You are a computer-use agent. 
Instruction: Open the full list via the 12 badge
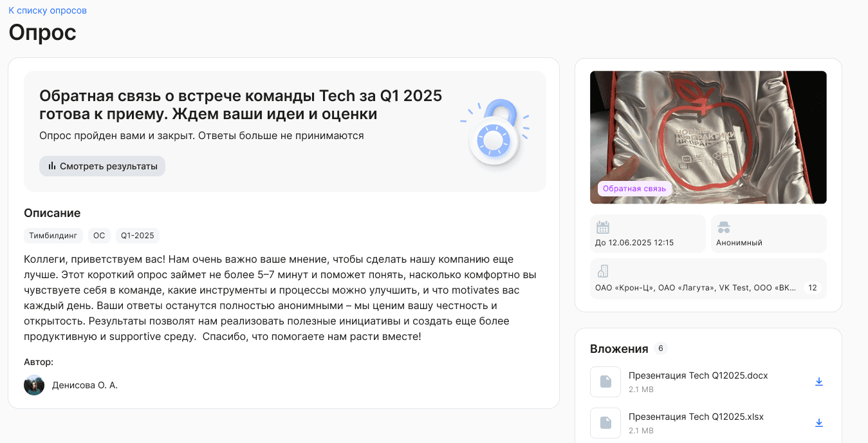[x=813, y=287]
